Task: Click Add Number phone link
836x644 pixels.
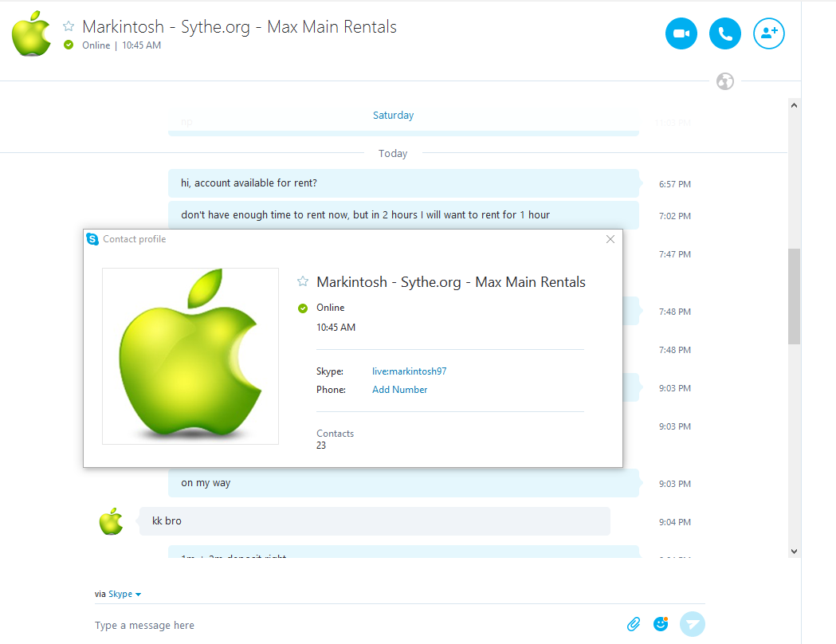Action: coord(399,390)
